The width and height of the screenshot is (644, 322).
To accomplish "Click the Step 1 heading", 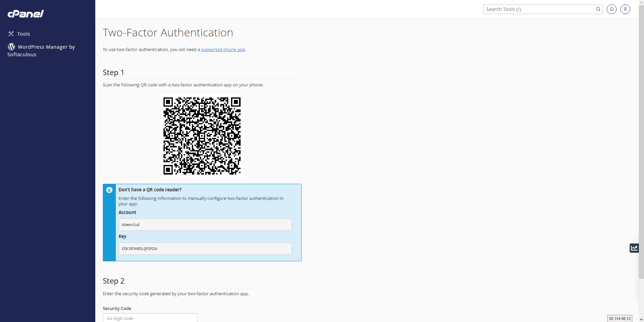I will pos(113,72).
